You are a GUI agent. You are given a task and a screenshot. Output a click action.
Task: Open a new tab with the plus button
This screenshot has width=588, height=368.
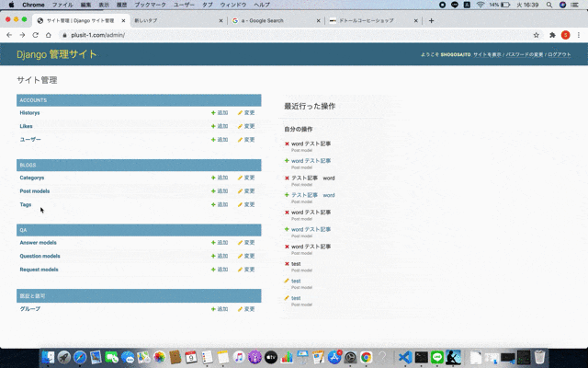point(431,20)
